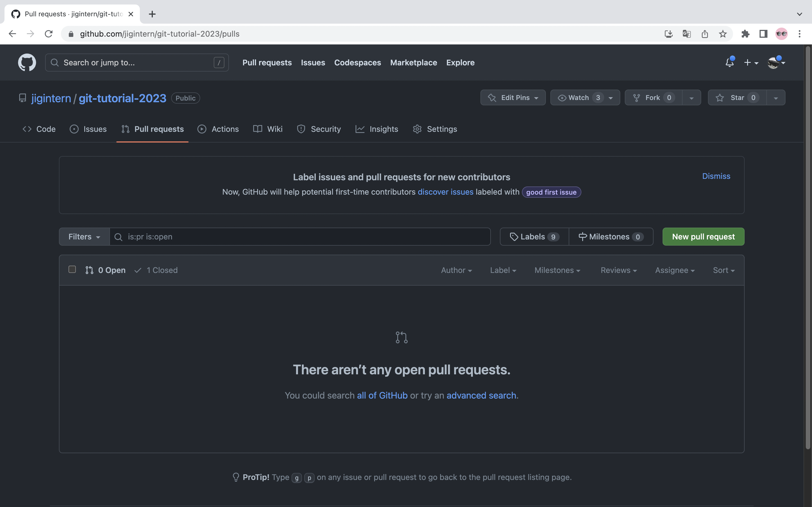Viewport: 812px width, 507px height.
Task: Open Chrome side panel icon
Action: (x=763, y=34)
